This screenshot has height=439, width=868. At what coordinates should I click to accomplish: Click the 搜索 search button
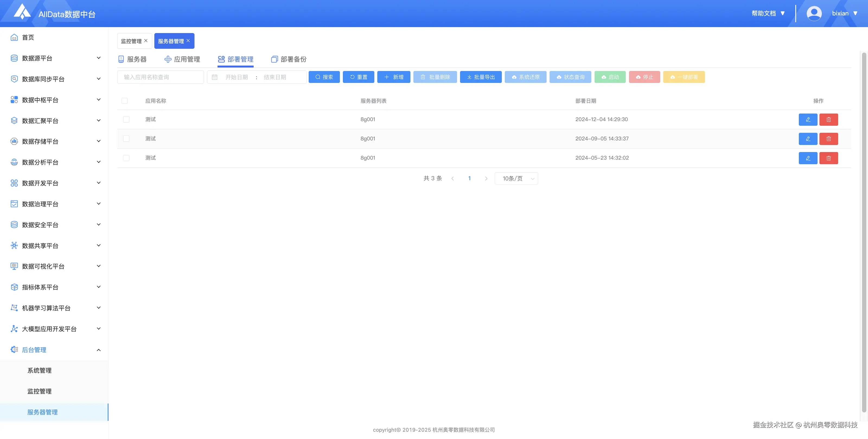(x=324, y=77)
